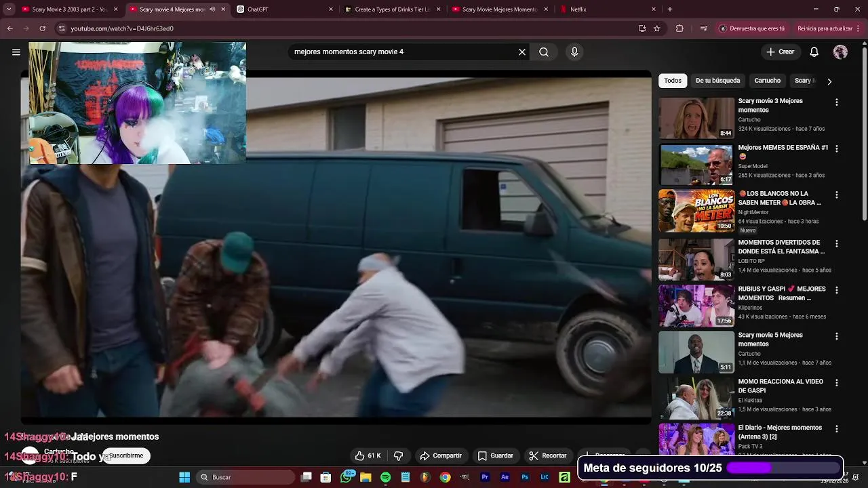Start voice search with the microphone
This screenshot has height=488, width=868.
pos(574,52)
